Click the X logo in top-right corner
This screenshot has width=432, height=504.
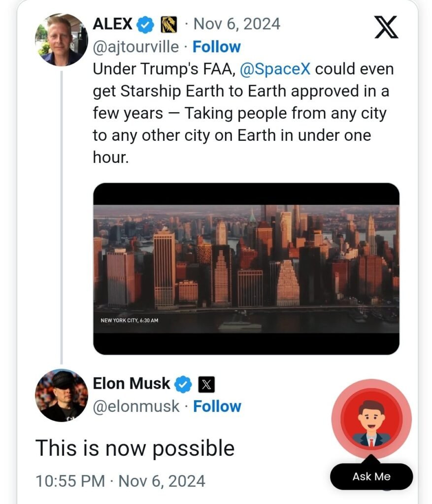click(x=386, y=27)
